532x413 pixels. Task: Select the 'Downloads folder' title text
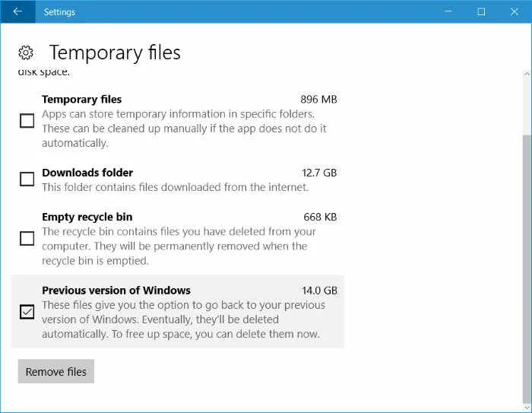click(x=87, y=173)
